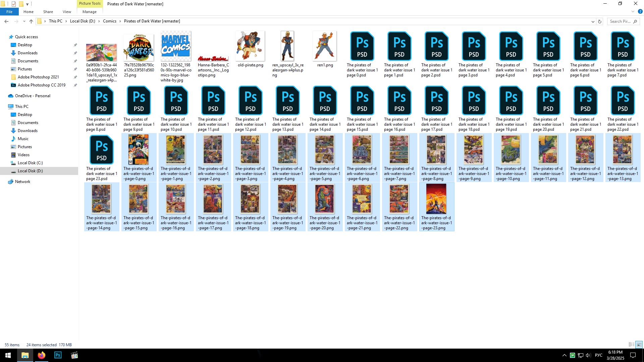The width and height of the screenshot is (644, 362).
Task: Select Quick access in navigation pane
Action: [26, 37]
